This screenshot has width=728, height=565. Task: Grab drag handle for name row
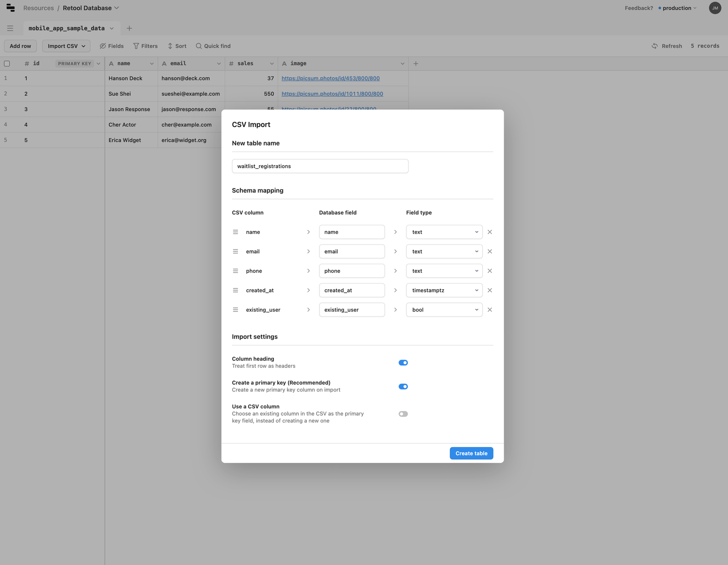pyautogui.click(x=236, y=232)
